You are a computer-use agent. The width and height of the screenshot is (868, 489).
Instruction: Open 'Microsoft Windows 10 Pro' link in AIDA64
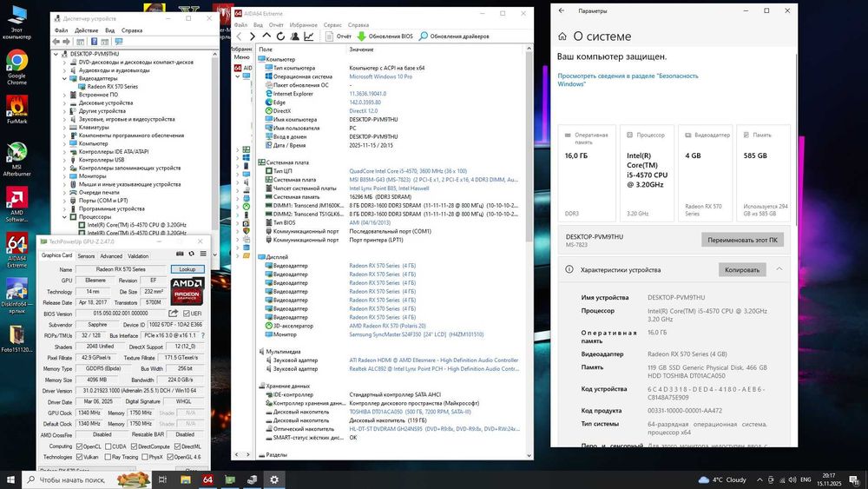pos(380,76)
